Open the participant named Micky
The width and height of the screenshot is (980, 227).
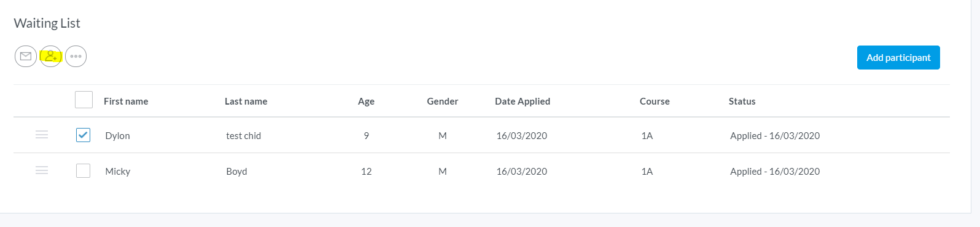[x=117, y=172]
